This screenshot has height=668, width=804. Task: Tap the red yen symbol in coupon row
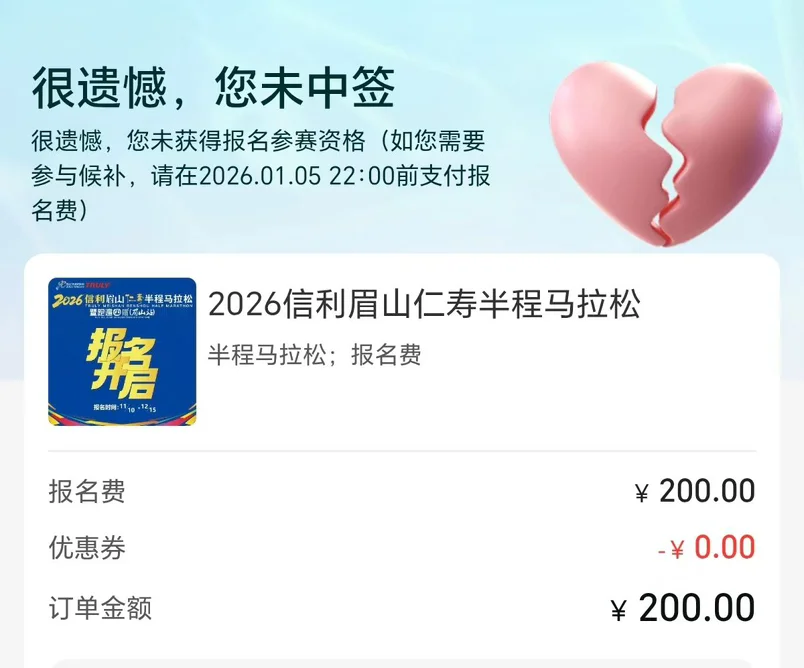[677, 550]
